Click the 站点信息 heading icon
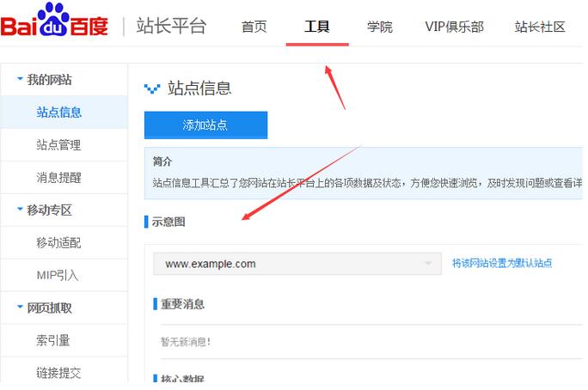 pos(153,88)
